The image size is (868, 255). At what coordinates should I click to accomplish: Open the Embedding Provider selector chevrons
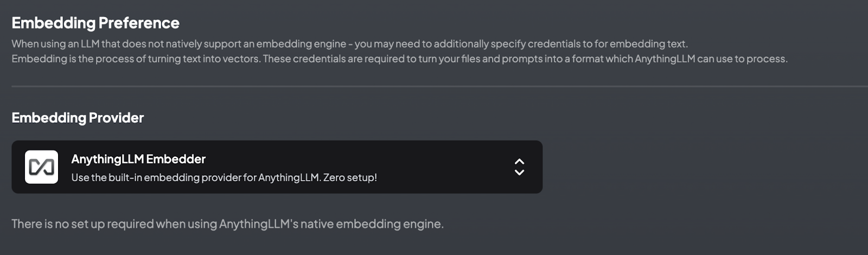pyautogui.click(x=519, y=167)
